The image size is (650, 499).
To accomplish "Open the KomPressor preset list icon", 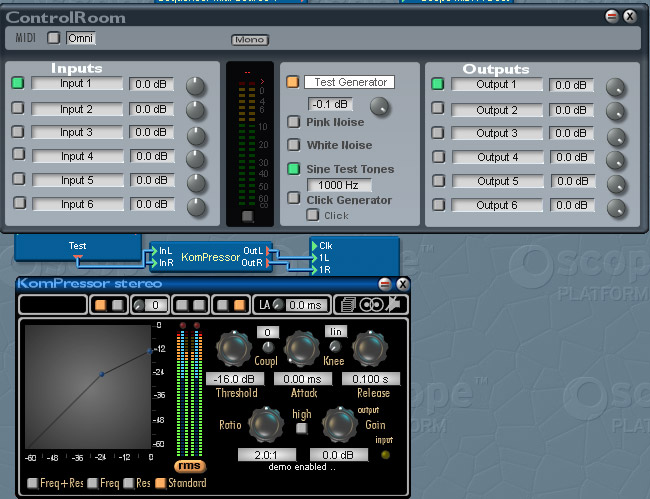I will 349,304.
